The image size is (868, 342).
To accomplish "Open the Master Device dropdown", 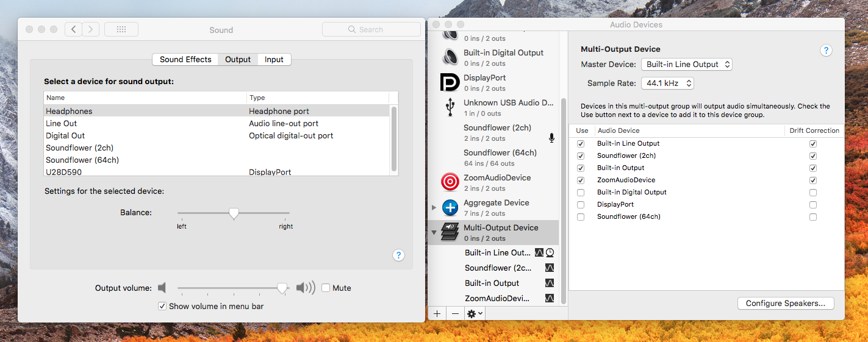I will pos(686,64).
